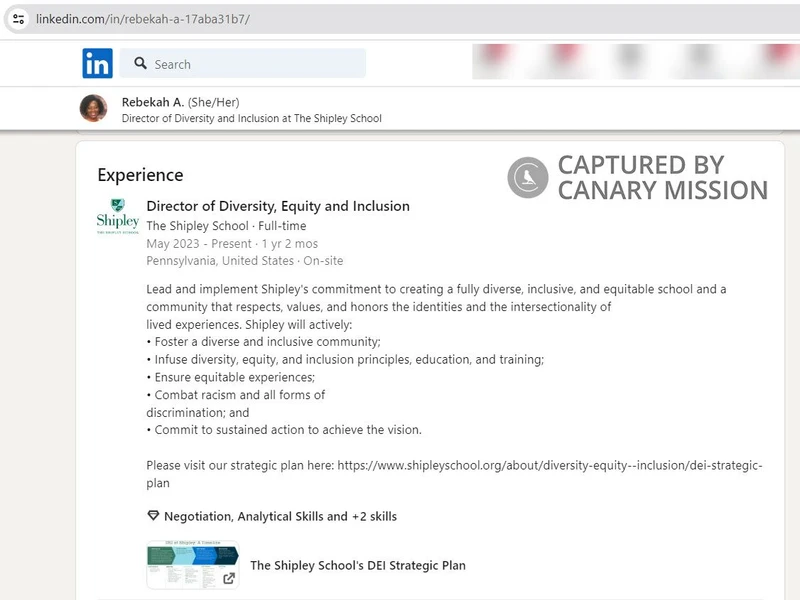Select The Shipley School company logo
The height and width of the screenshot is (600, 800).
(x=115, y=218)
